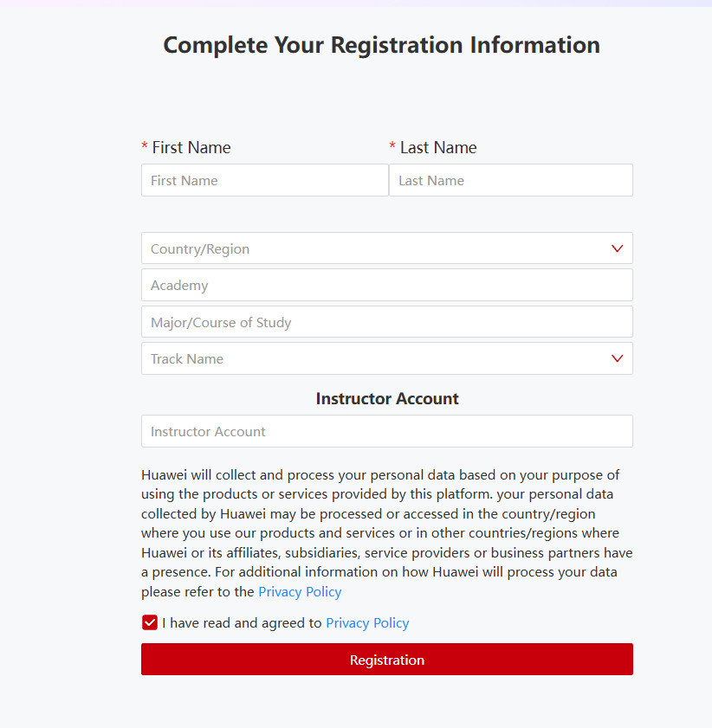This screenshot has height=728, width=712.
Task: Click the red chevron in Country/Region field
Action: (617, 248)
